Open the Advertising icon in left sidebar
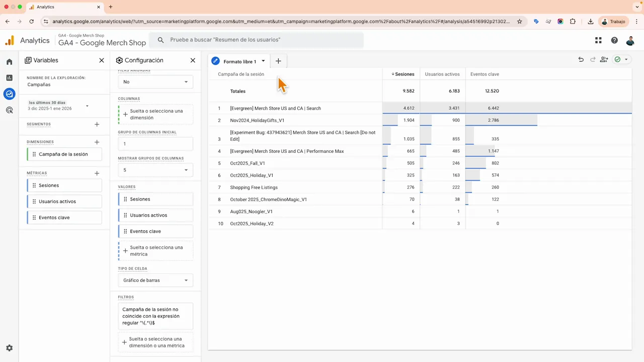This screenshot has width=644, height=362. click(x=9, y=110)
